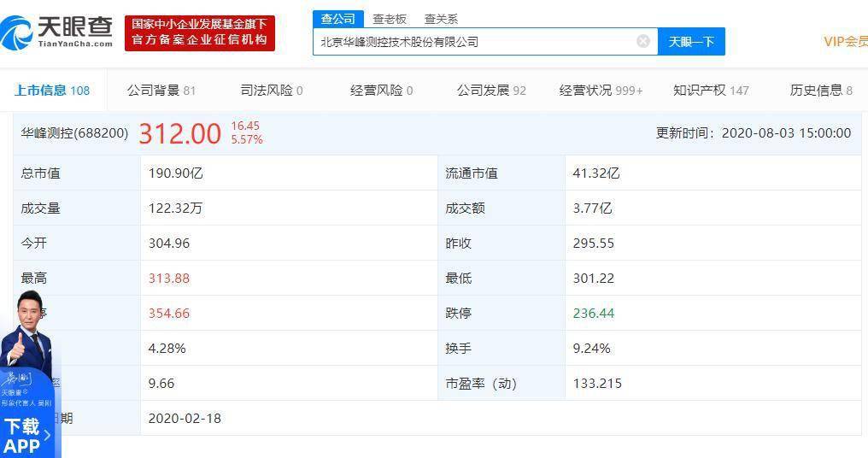Screen dimensions: 868x458
Task: Click the TianYanCha logo
Action: click(x=56, y=32)
